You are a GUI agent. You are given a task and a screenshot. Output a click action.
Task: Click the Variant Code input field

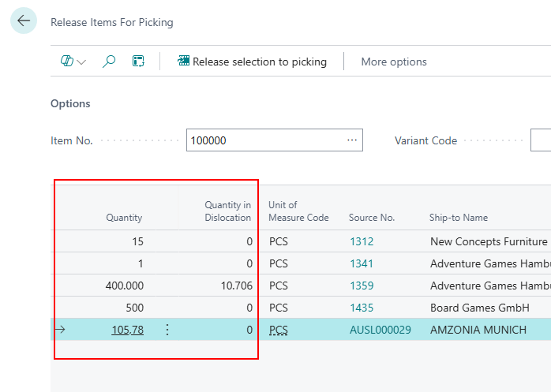coord(541,140)
